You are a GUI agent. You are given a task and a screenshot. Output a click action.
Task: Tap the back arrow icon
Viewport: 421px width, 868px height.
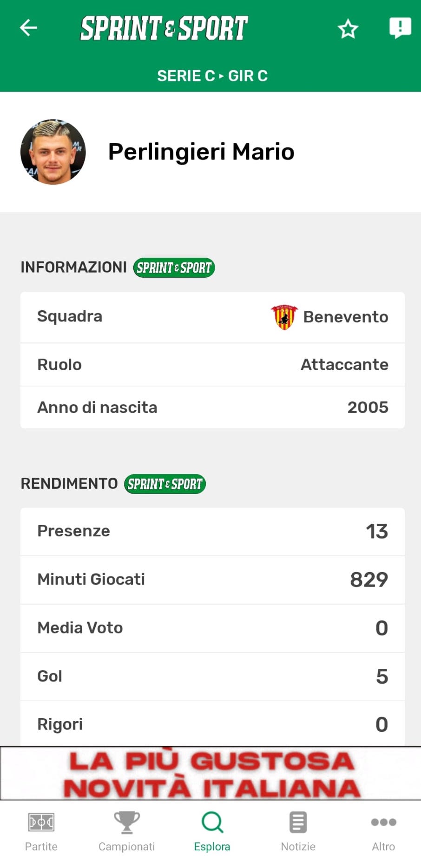tap(28, 28)
